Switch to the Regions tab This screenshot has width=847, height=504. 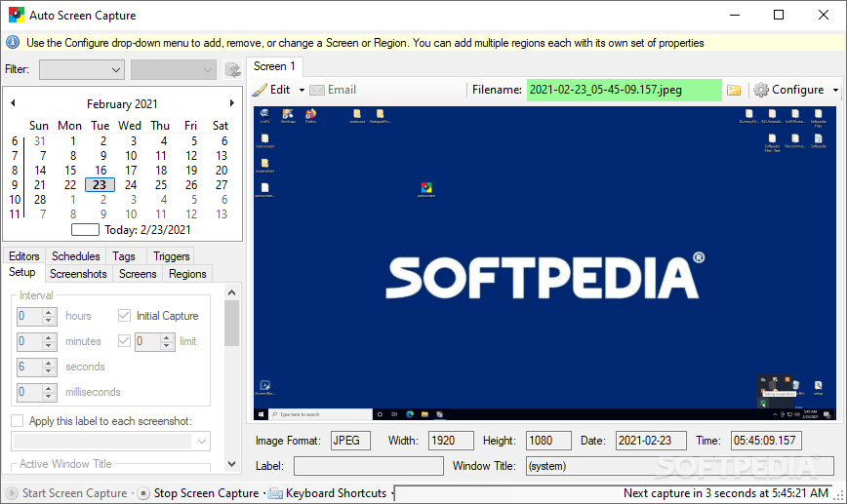187,274
